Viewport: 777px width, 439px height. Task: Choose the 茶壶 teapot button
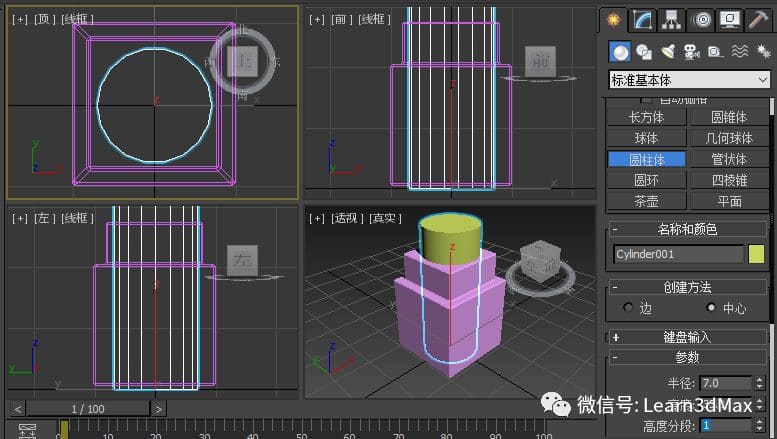pos(647,201)
